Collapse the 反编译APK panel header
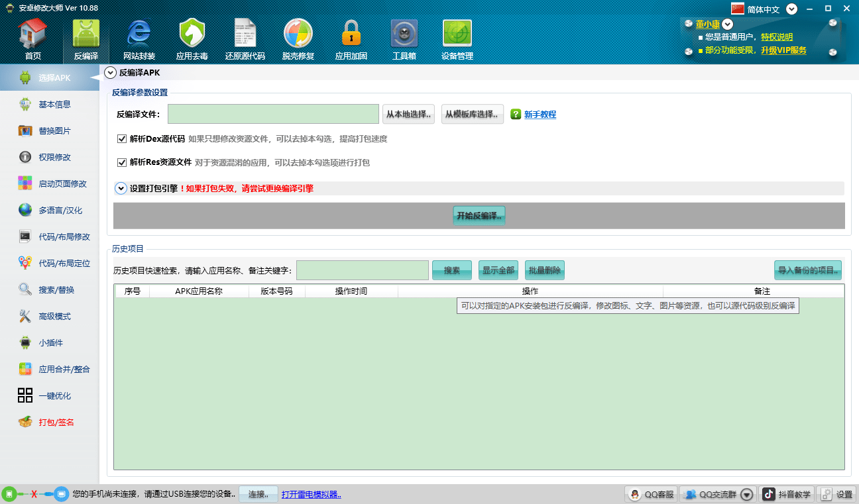This screenshot has width=859, height=504. (x=109, y=72)
